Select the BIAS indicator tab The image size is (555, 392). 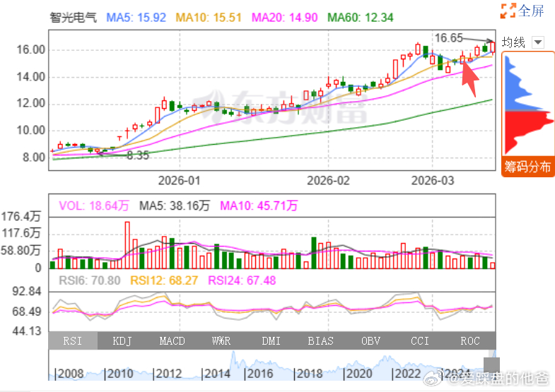pos(321,340)
